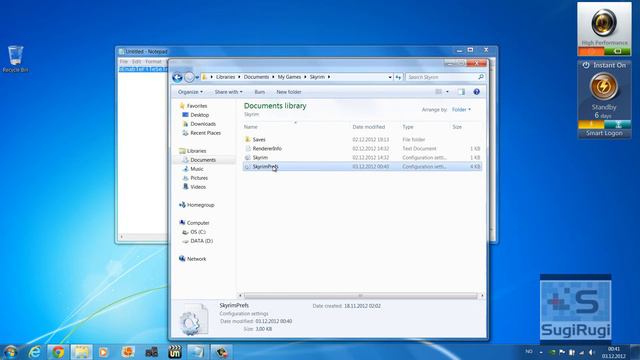The image size is (640, 360).
Task: Select the SkyrimPrefs file row
Action: pyautogui.click(x=362, y=167)
